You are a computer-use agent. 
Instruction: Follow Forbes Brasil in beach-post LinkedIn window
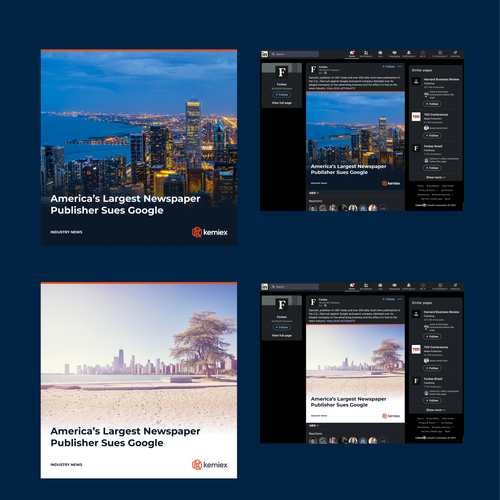point(432,401)
